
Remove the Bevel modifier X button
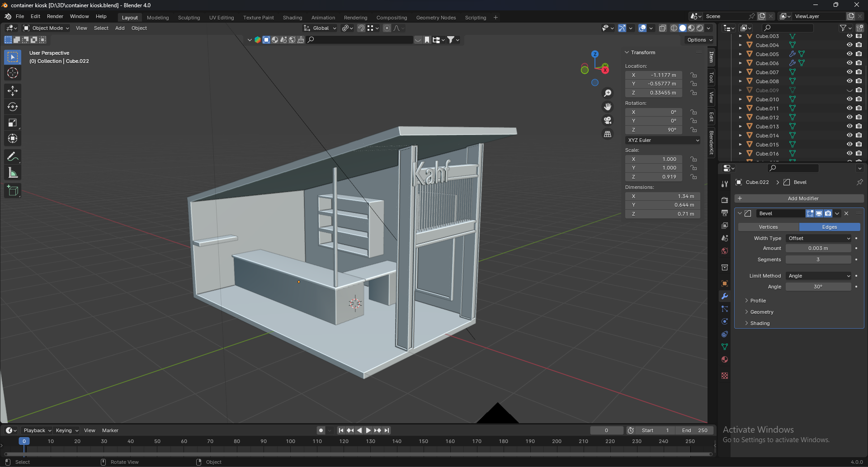[846, 213]
